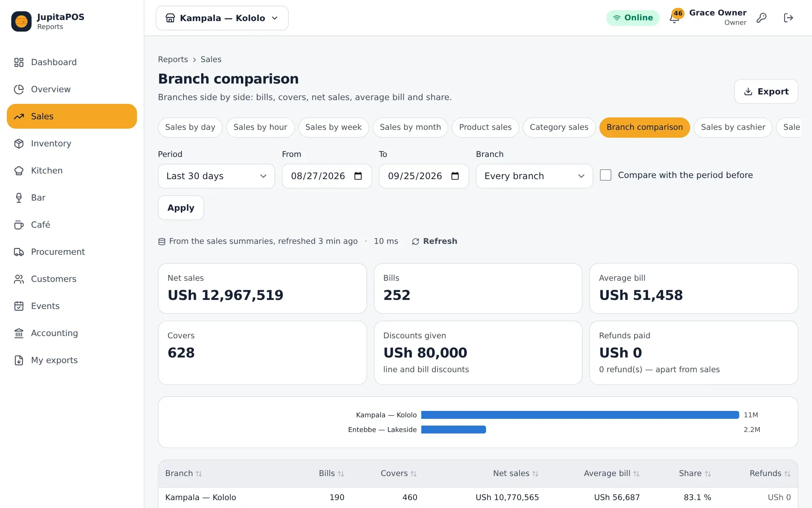Refresh the sales summaries

[x=435, y=241]
